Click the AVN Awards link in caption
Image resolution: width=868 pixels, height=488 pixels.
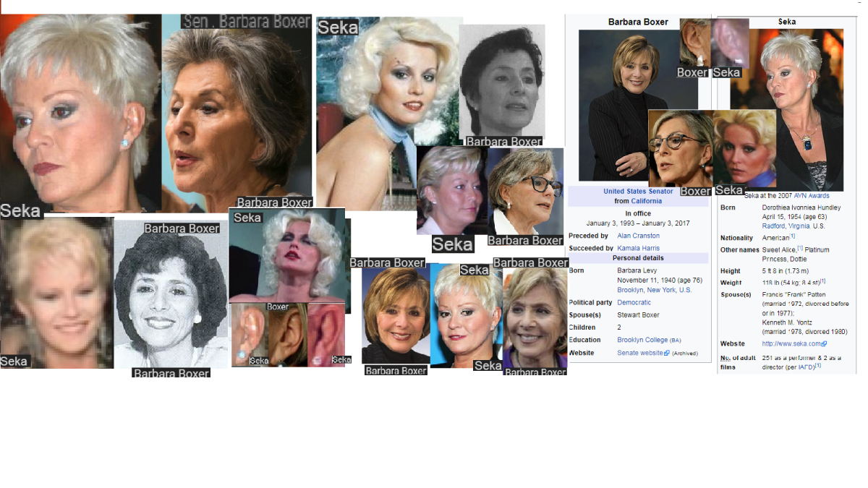(811, 196)
